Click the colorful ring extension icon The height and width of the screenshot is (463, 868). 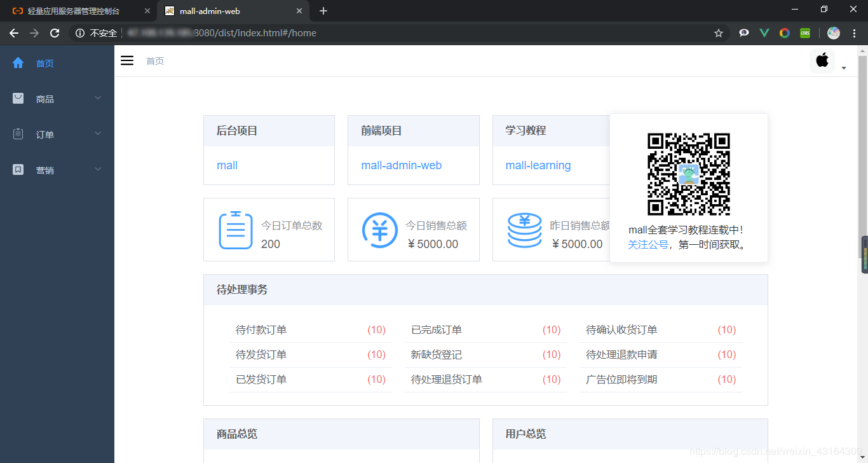click(x=785, y=33)
